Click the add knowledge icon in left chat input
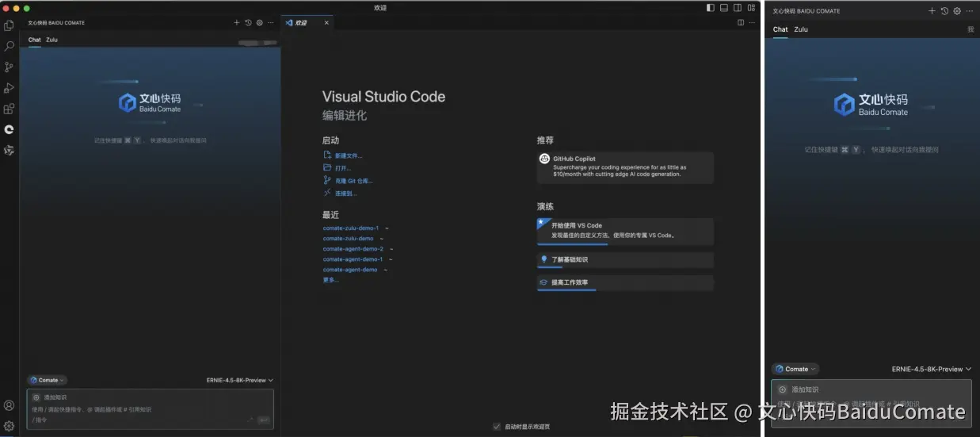Viewport: 980px width, 437px height. 36,397
